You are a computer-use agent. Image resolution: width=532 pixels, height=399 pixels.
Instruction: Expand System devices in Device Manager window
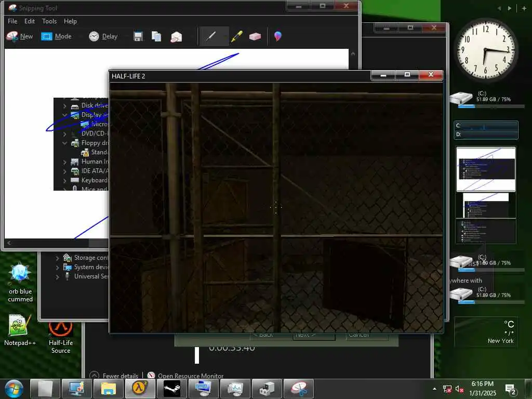58,268
